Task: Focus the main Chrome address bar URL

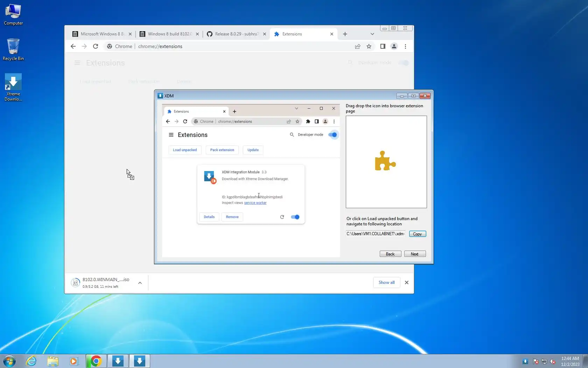Action: [x=160, y=46]
